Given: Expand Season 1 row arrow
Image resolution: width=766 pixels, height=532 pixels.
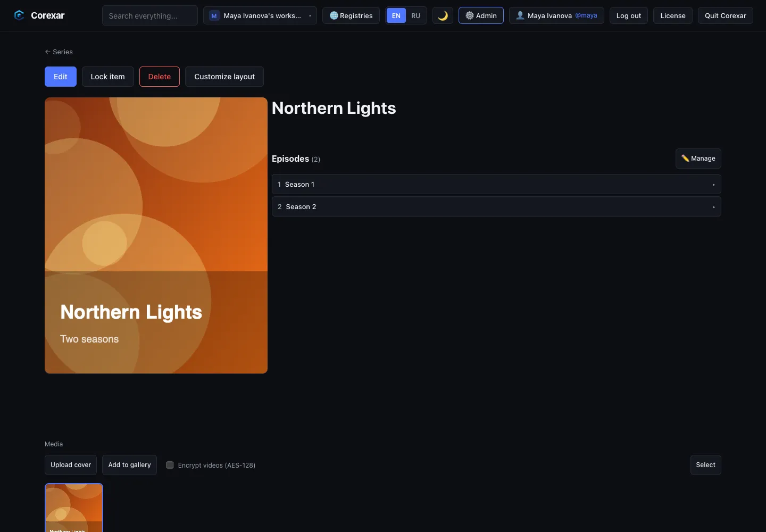Looking at the screenshot, I should tap(713, 185).
